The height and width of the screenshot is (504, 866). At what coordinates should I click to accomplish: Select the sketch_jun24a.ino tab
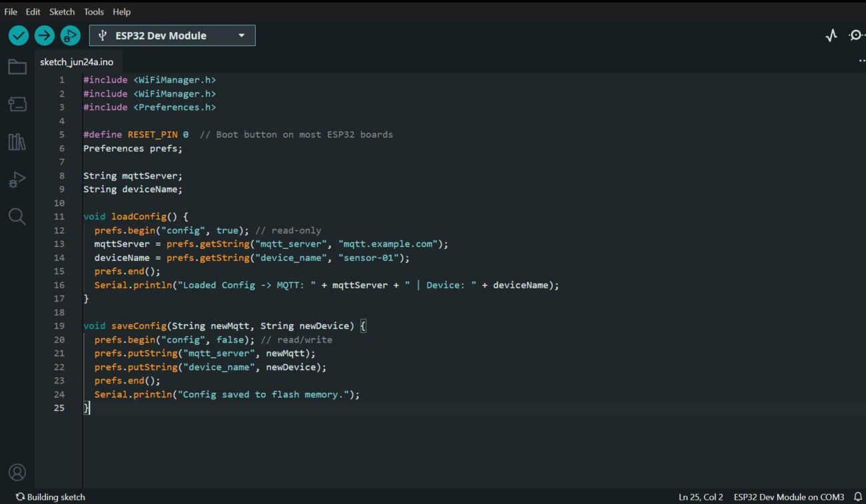click(x=77, y=62)
